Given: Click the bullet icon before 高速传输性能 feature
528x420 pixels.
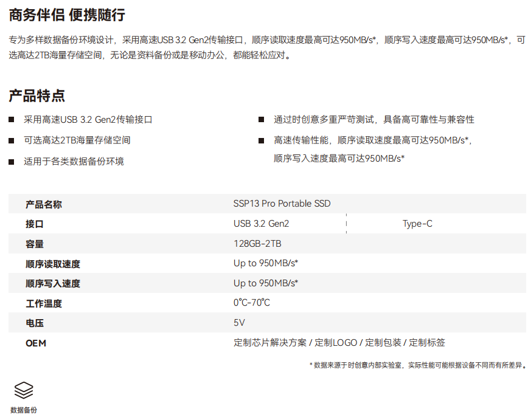Looking at the screenshot, I should click(x=261, y=140).
